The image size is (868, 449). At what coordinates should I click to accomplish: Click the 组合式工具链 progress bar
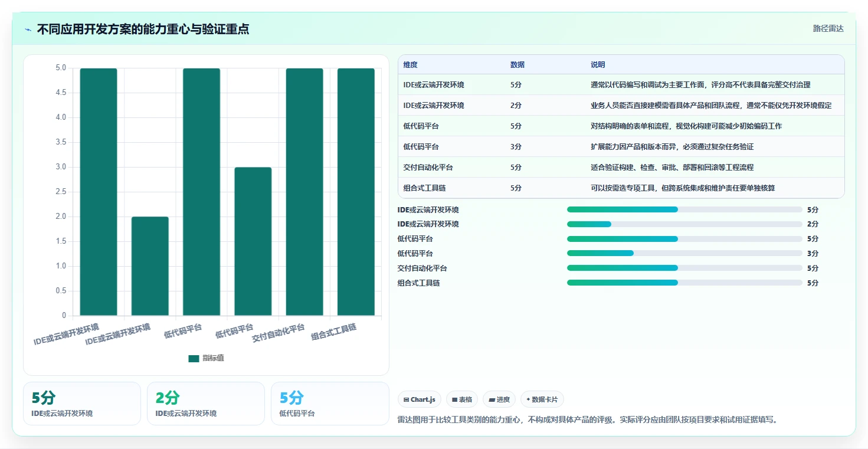click(684, 283)
